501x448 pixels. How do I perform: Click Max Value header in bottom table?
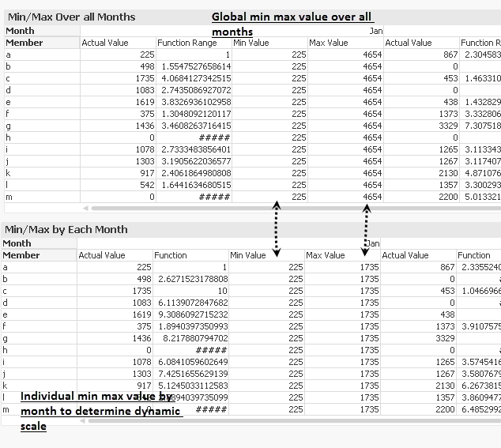(326, 255)
